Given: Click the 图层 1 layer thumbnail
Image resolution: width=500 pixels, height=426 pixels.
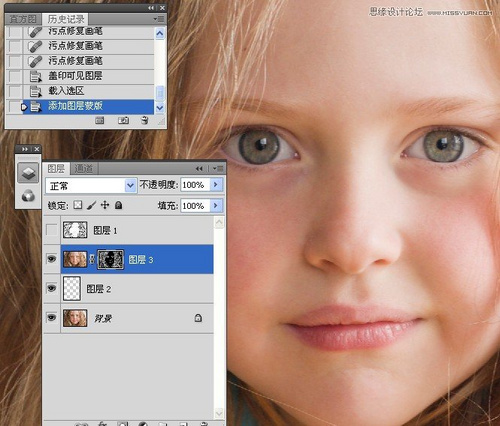Looking at the screenshot, I should tap(75, 230).
